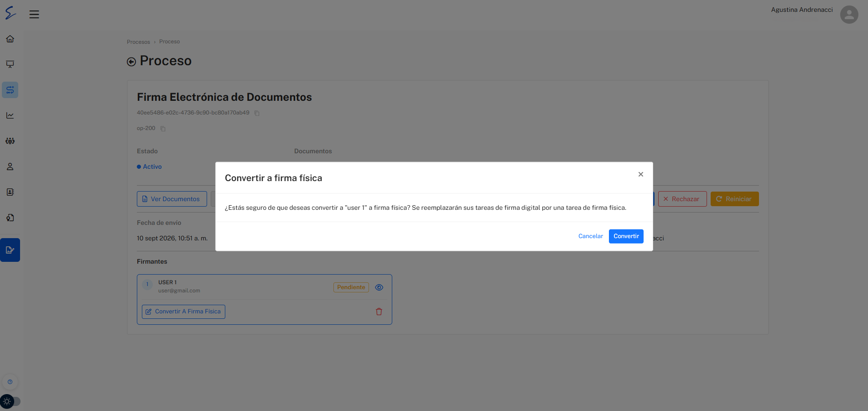Click the user avatar icon
Viewport: 868px width, 411px height.
[849, 15]
